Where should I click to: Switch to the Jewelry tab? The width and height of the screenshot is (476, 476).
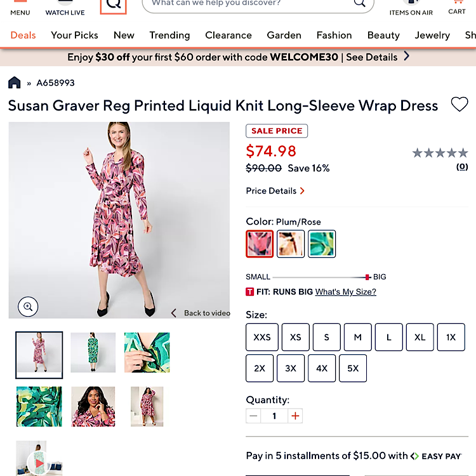click(x=432, y=36)
